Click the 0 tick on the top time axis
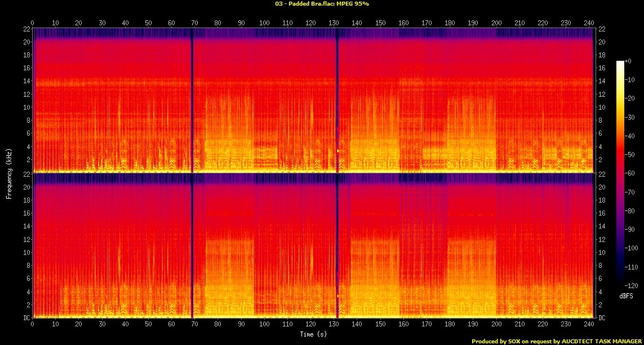The height and width of the screenshot is (345, 644). (33, 23)
